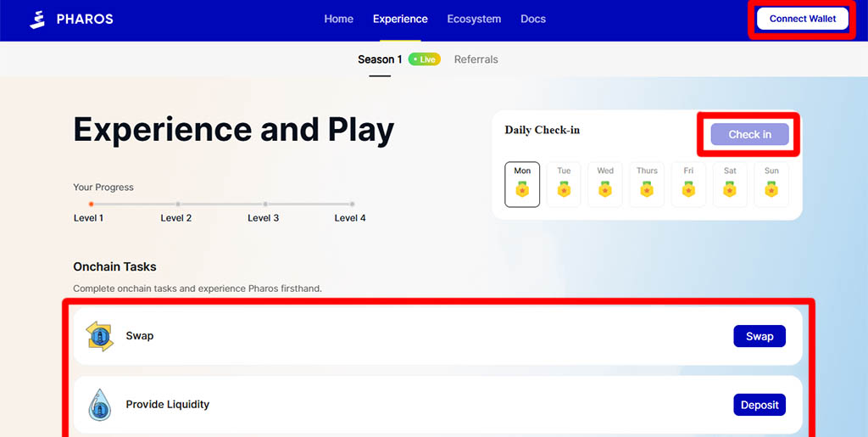Click the Complete onchain tasks description text
Screen dimensions: 868x437
[198, 289]
